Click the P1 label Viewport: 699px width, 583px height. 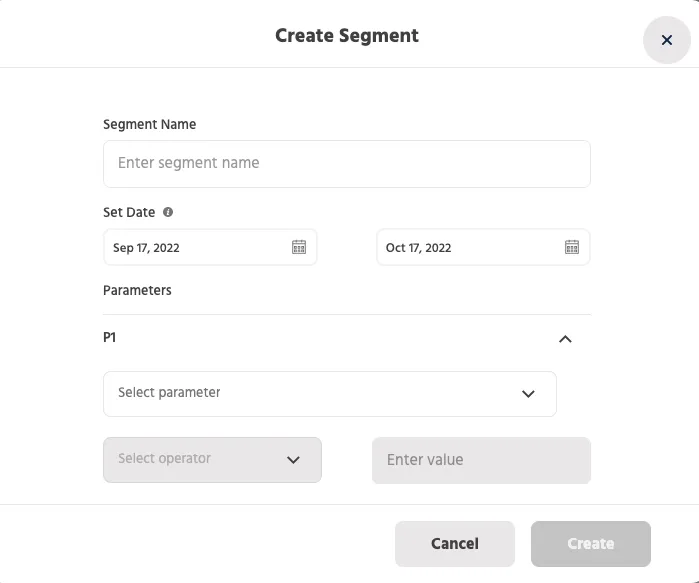point(110,337)
